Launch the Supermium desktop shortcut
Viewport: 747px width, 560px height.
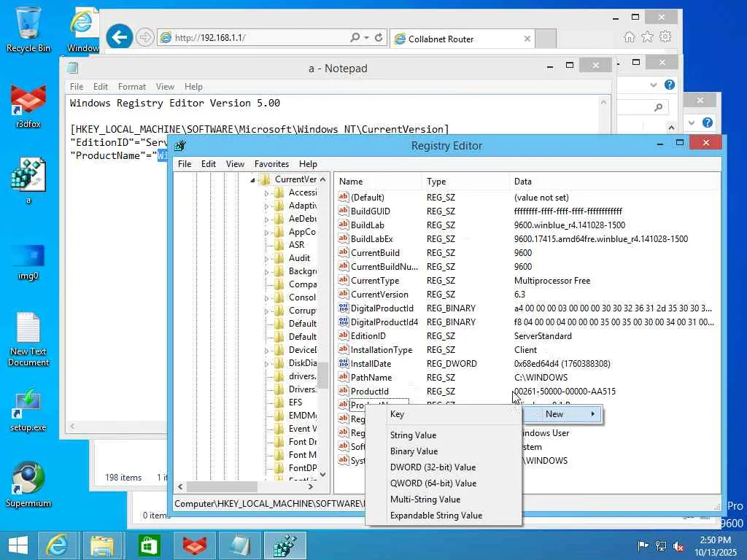28,484
